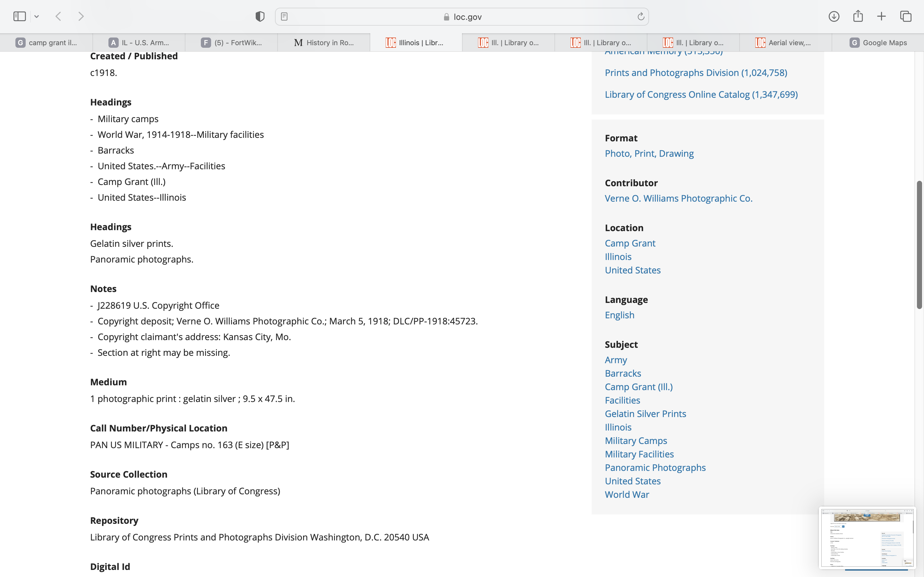
Task: Switch to the Google Maps tab
Action: pos(878,43)
